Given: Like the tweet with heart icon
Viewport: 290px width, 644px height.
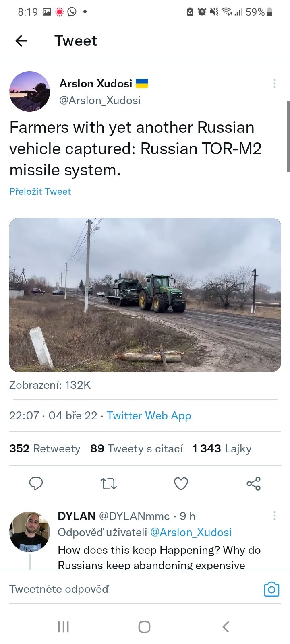Looking at the screenshot, I should click(x=181, y=483).
